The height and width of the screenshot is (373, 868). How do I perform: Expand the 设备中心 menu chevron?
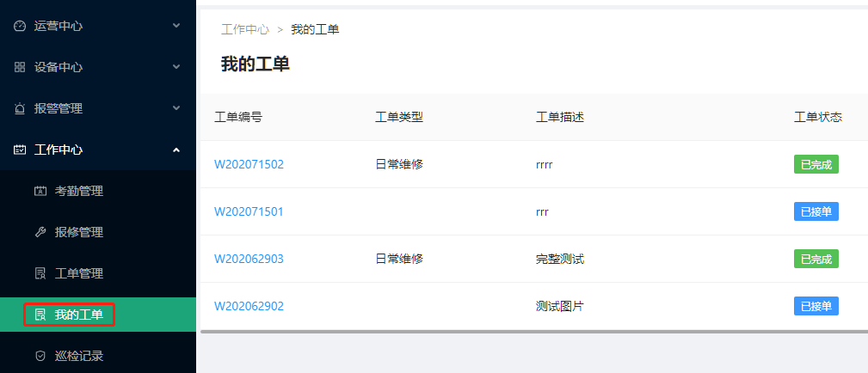click(176, 67)
